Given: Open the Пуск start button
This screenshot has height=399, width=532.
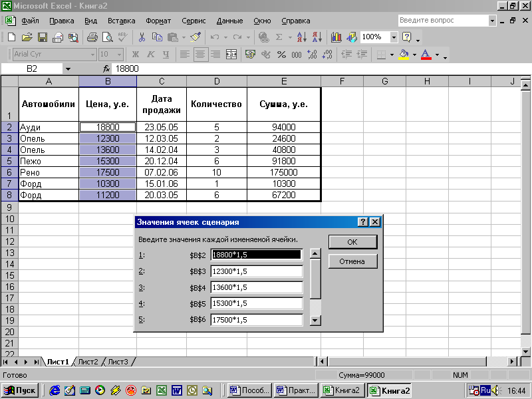Looking at the screenshot, I should tap(20, 390).
